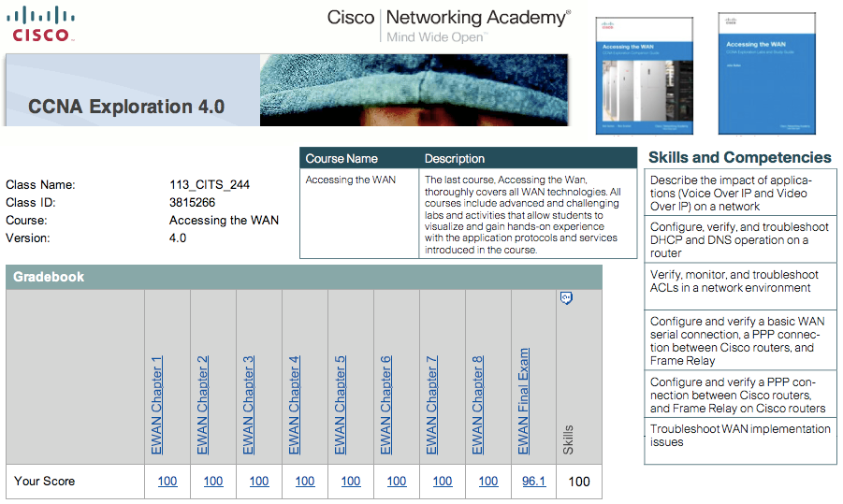Click the Skills score of 100
Screen dimensions: 843x504
(x=579, y=482)
